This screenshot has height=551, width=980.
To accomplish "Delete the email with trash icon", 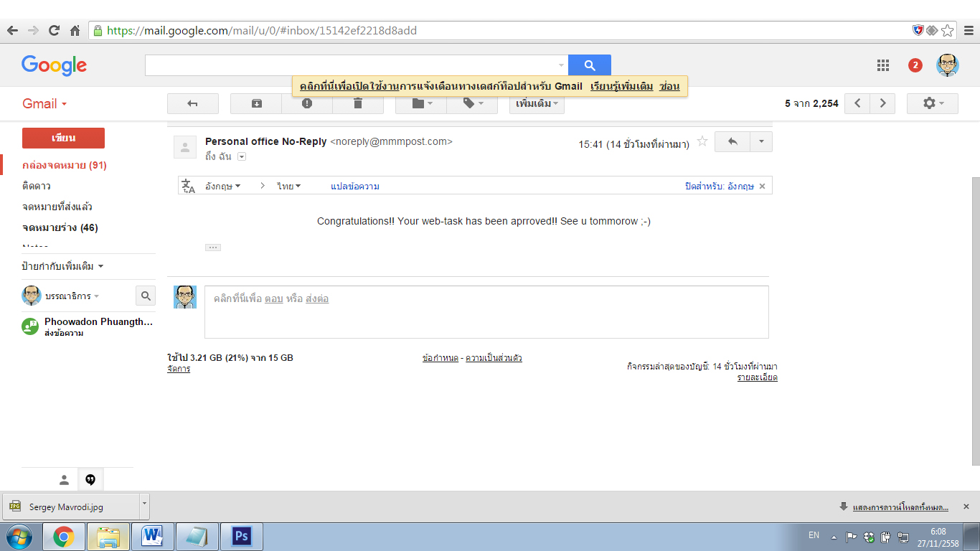I will point(358,103).
